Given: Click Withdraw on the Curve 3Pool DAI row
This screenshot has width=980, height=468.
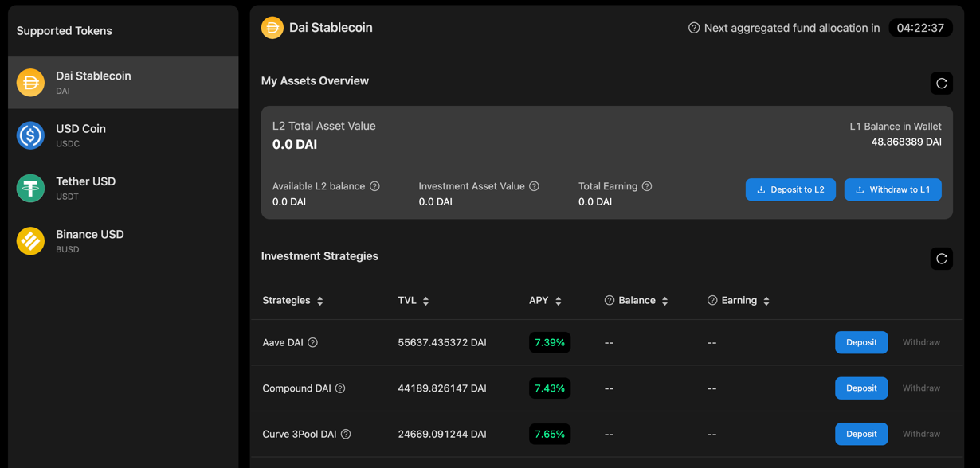Looking at the screenshot, I should [x=921, y=434].
